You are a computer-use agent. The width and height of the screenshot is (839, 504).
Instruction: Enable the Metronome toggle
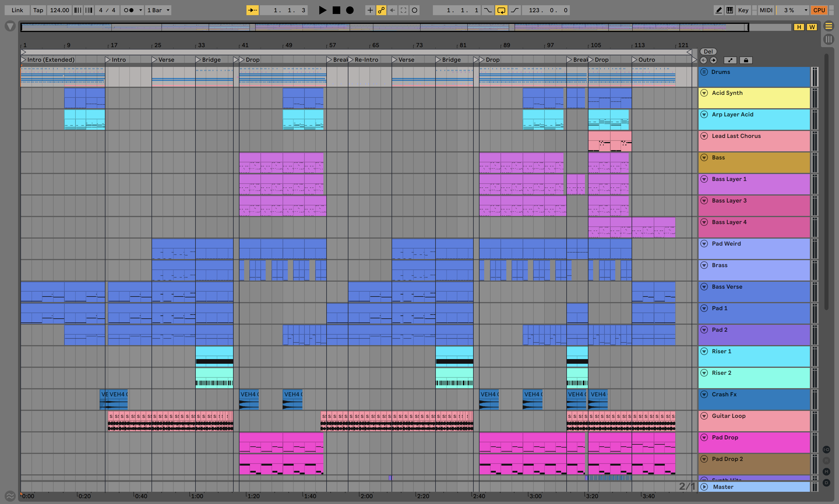(x=128, y=10)
